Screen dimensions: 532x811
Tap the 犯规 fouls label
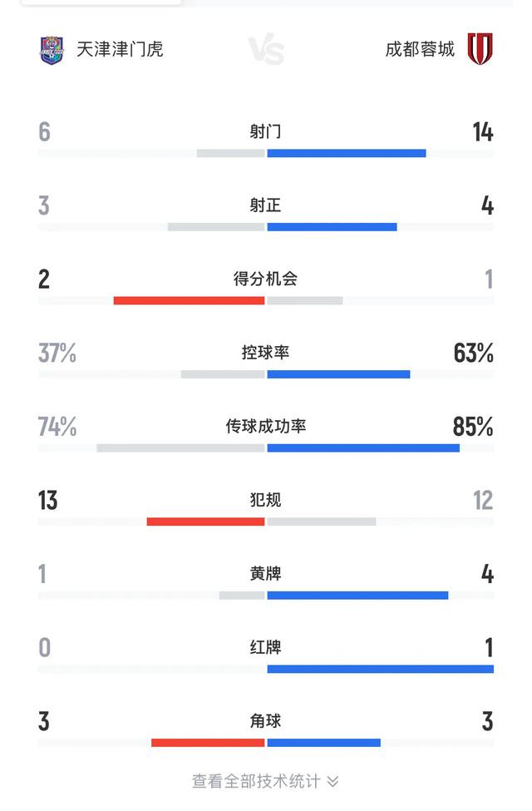(x=265, y=500)
